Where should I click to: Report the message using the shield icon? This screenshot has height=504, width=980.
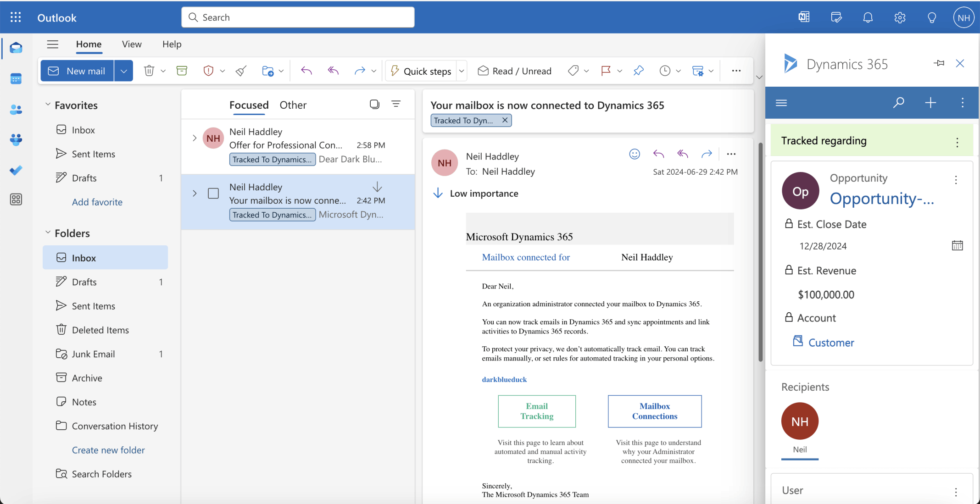(208, 71)
